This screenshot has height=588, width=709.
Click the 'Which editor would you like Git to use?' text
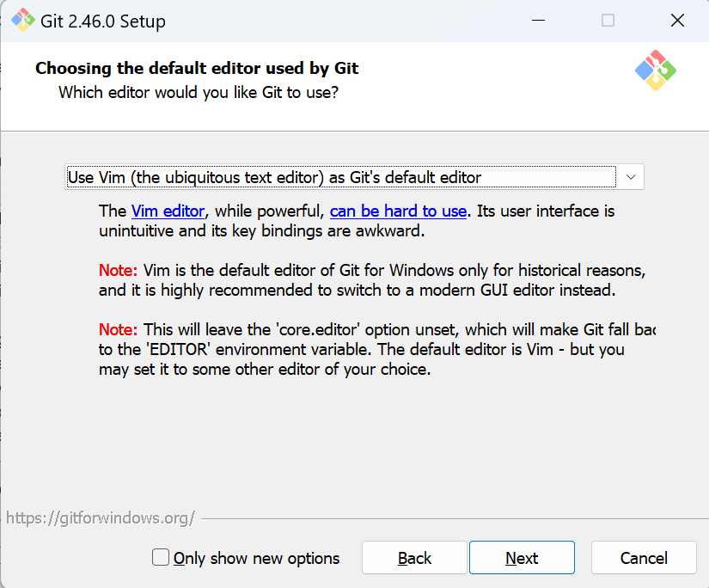coord(199,93)
